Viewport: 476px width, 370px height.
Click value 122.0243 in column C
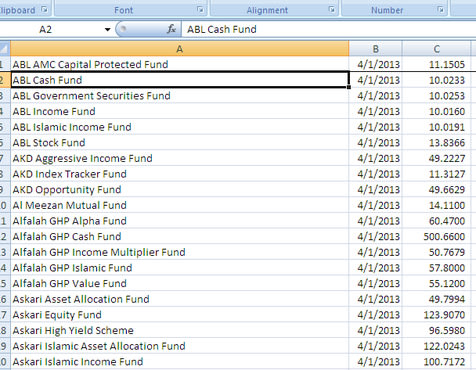click(x=437, y=346)
